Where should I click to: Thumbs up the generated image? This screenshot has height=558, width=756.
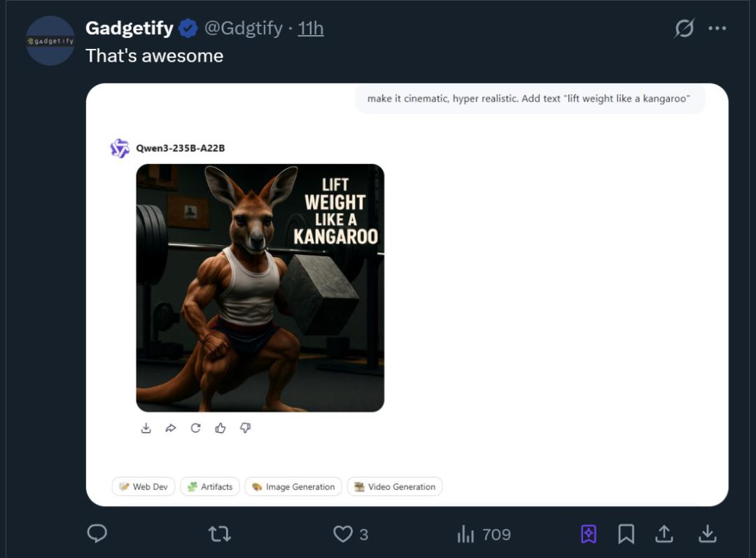[x=220, y=428]
